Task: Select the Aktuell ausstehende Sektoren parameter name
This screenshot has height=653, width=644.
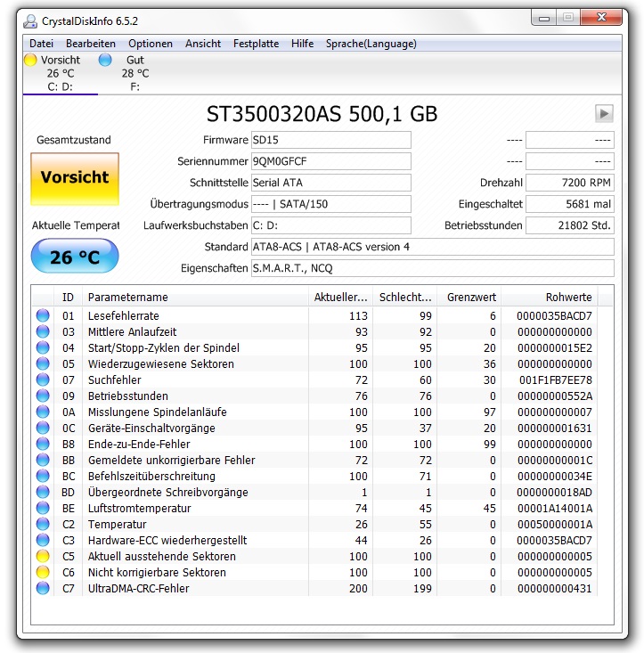Action: [161, 557]
